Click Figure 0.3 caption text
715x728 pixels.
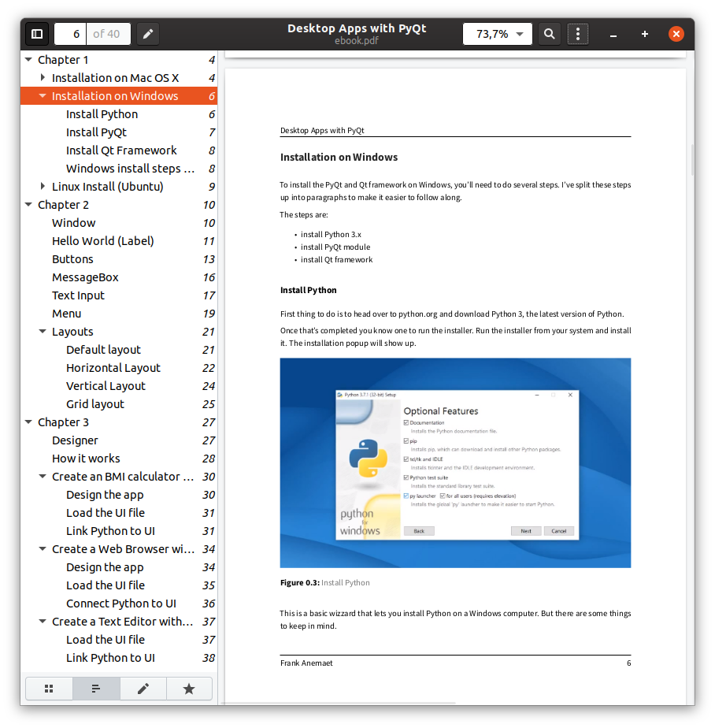pos(324,582)
